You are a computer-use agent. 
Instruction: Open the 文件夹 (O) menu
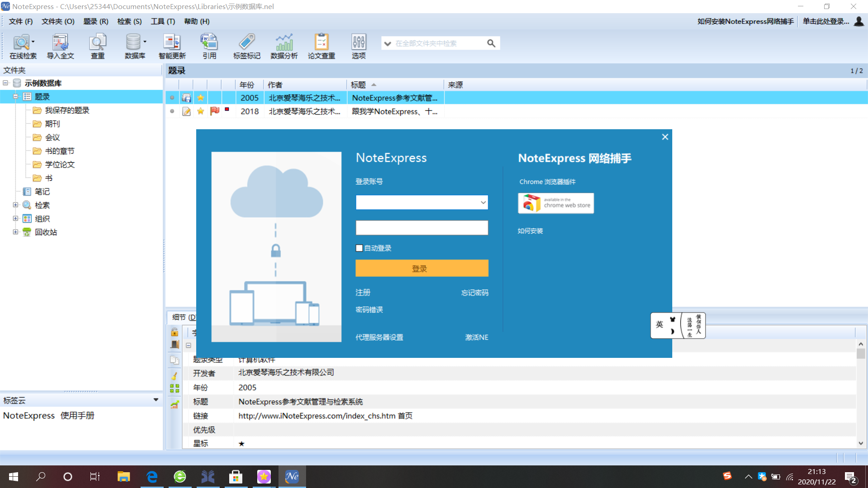[x=58, y=21]
